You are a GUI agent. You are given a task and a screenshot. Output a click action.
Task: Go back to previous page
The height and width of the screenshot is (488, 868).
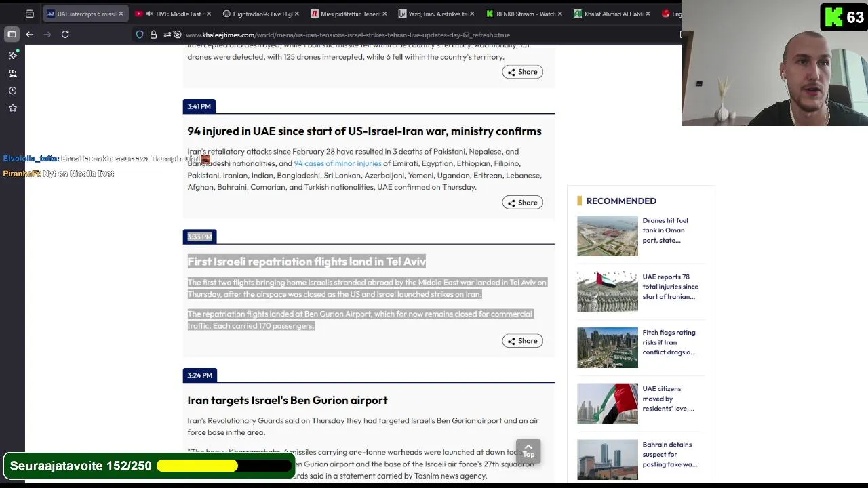(30, 35)
